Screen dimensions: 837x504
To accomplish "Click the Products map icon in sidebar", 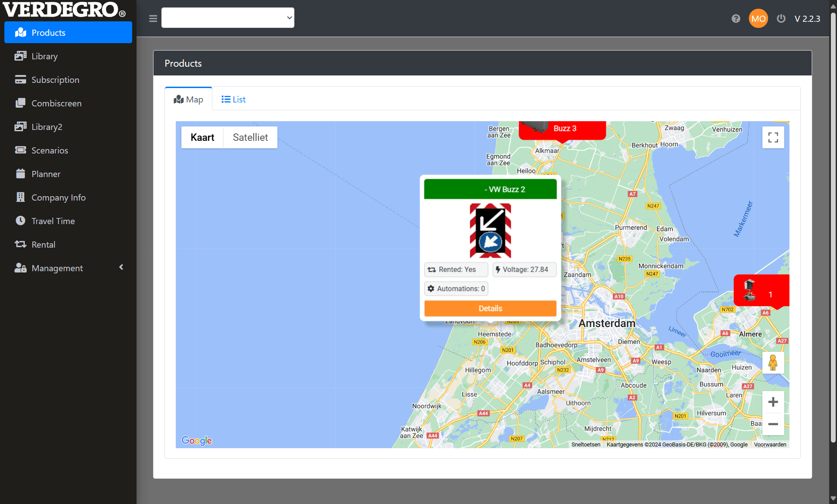I will pos(20,33).
